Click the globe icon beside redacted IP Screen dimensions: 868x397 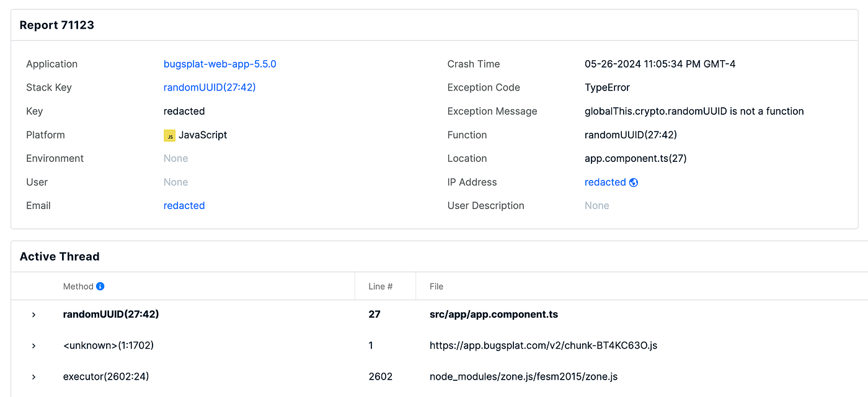point(634,182)
